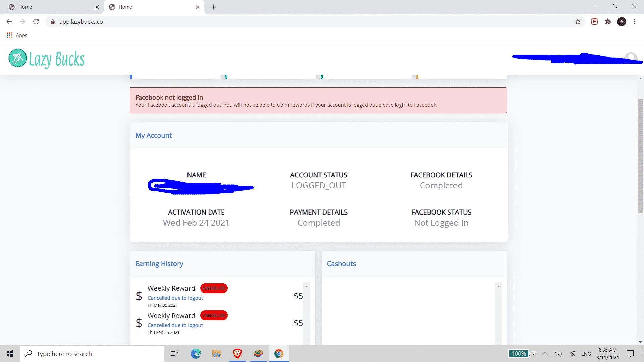644x362 pixels.
Task: Click the Cancelled badge on Mar 05 Weekly Reward
Action: pos(214,288)
